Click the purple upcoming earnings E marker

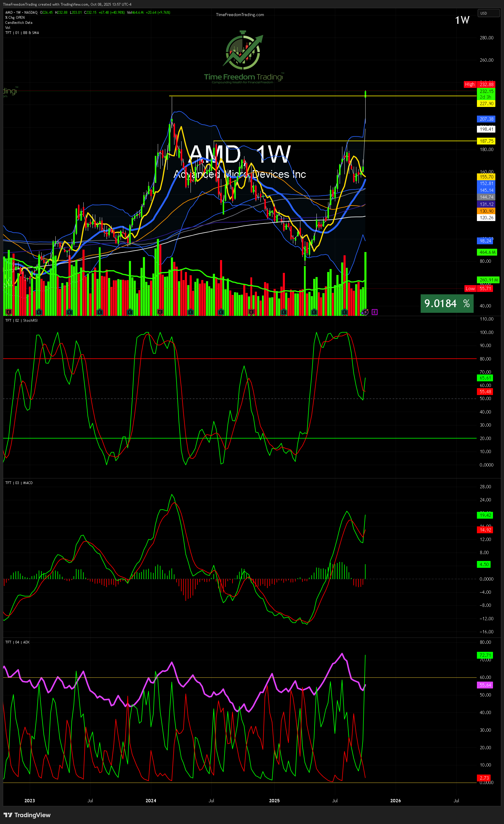coord(375,312)
